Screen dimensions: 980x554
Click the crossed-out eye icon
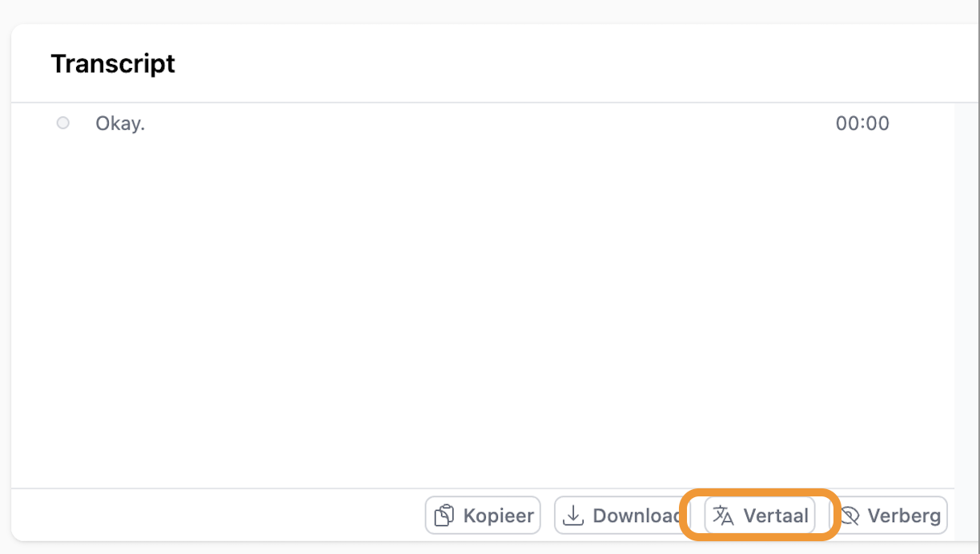pyautogui.click(x=849, y=516)
